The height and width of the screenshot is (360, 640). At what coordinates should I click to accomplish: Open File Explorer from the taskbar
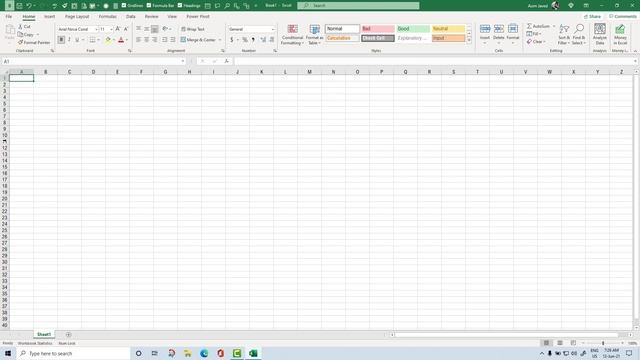click(188, 353)
